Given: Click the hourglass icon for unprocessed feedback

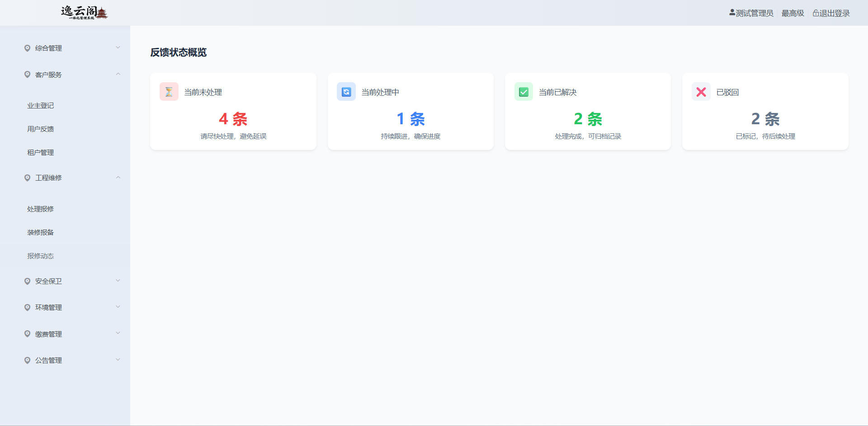Looking at the screenshot, I should tap(169, 92).
